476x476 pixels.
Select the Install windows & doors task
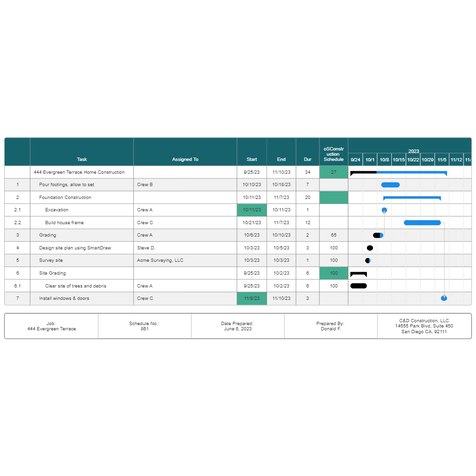(82, 298)
